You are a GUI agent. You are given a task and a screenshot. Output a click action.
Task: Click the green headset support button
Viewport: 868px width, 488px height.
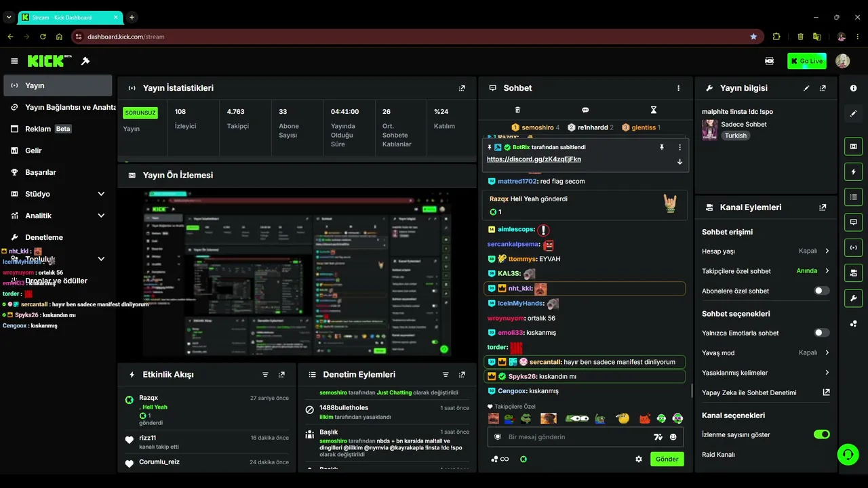848,453
